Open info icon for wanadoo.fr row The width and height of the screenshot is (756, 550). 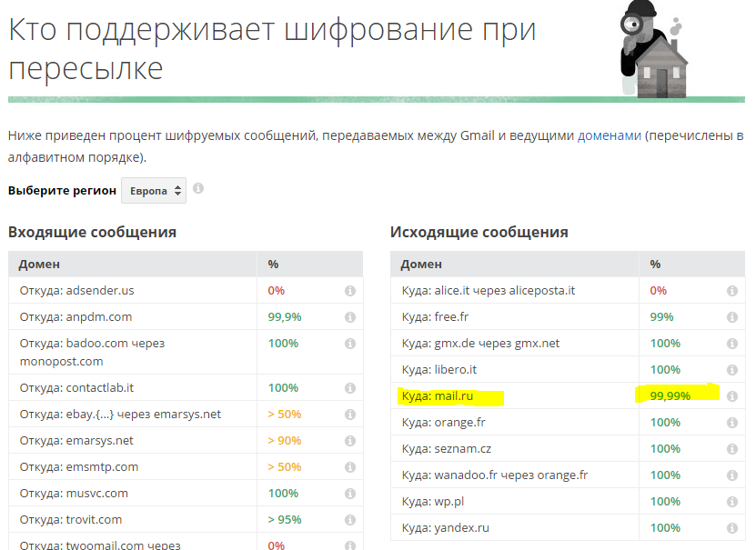732,475
